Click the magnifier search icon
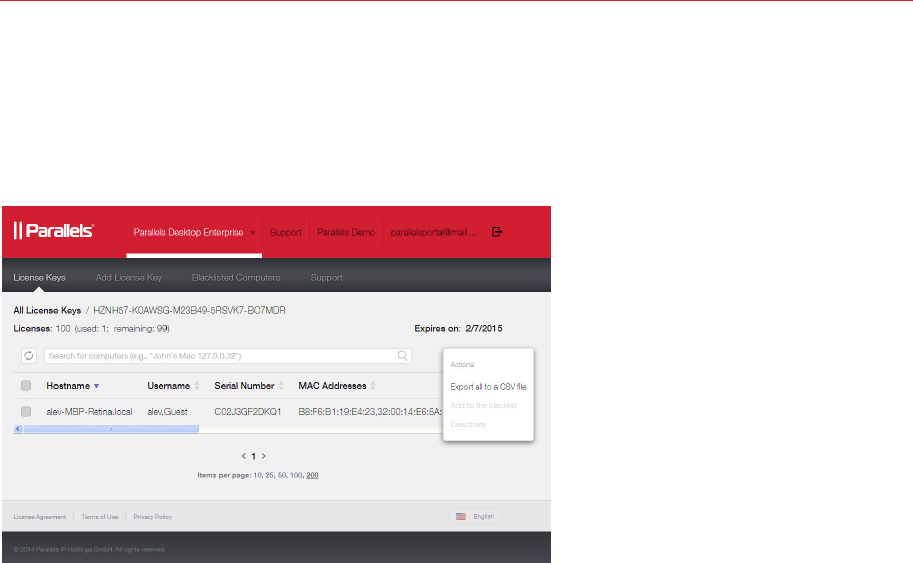The image size is (913, 563). 402,356
